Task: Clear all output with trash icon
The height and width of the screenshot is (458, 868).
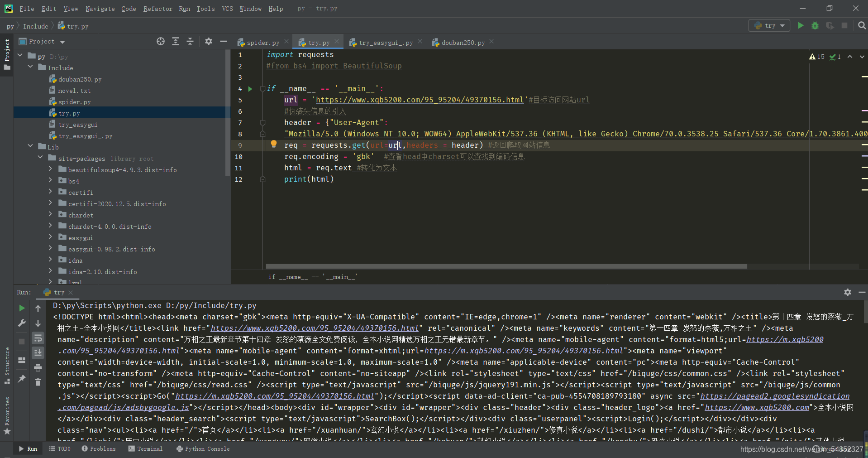Action: click(x=38, y=382)
